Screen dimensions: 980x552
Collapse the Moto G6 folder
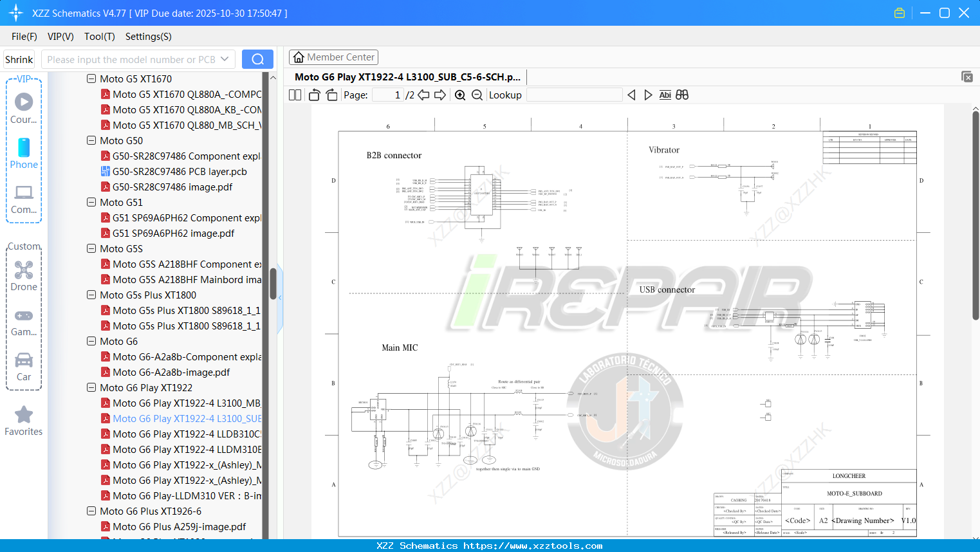(x=91, y=341)
